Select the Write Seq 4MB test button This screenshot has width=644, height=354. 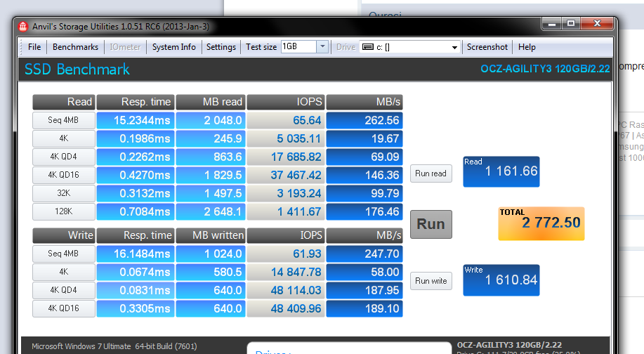64,254
